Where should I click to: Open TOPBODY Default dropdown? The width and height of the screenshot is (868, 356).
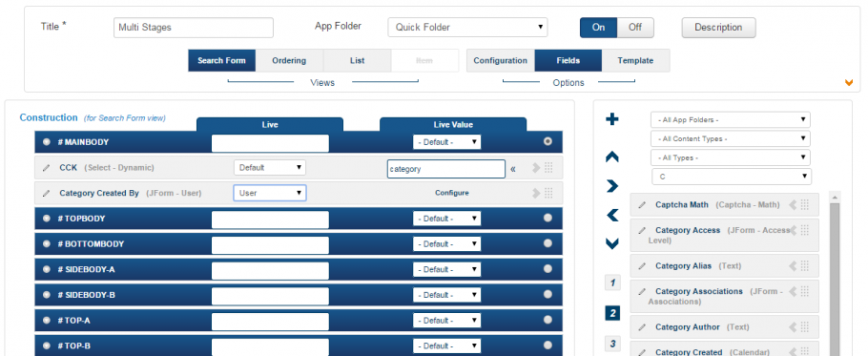click(x=446, y=219)
